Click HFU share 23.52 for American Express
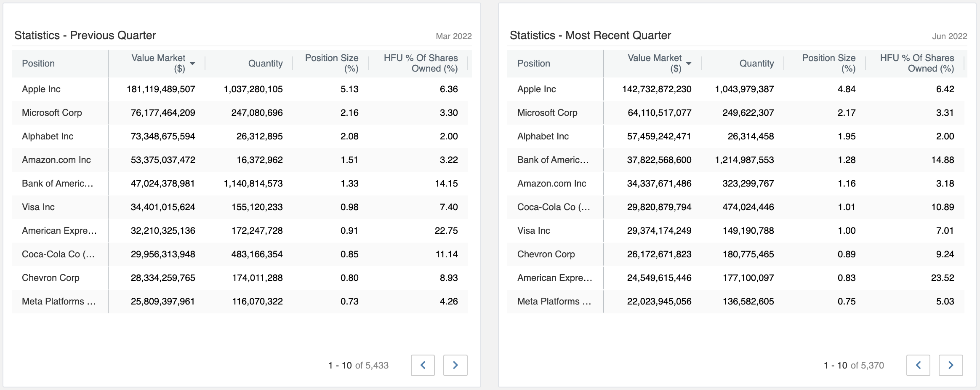Viewport: 980px width, 390px height. (x=943, y=278)
